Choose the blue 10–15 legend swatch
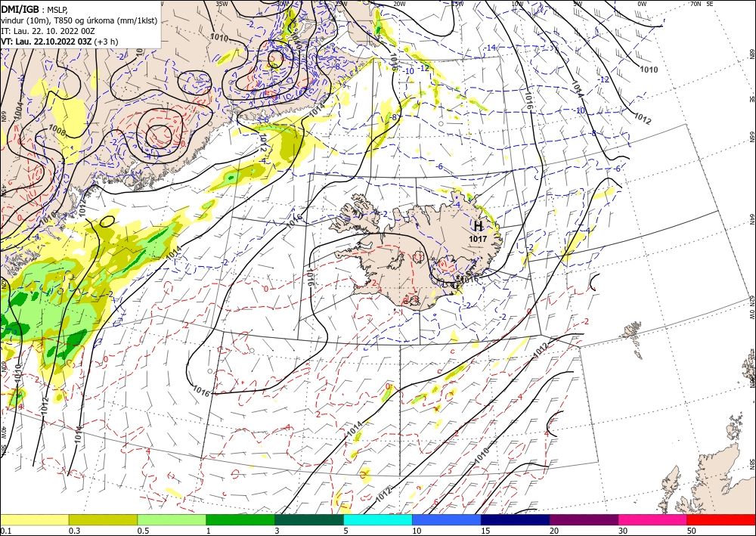Screen dimensions: 756x536 click(x=447, y=519)
